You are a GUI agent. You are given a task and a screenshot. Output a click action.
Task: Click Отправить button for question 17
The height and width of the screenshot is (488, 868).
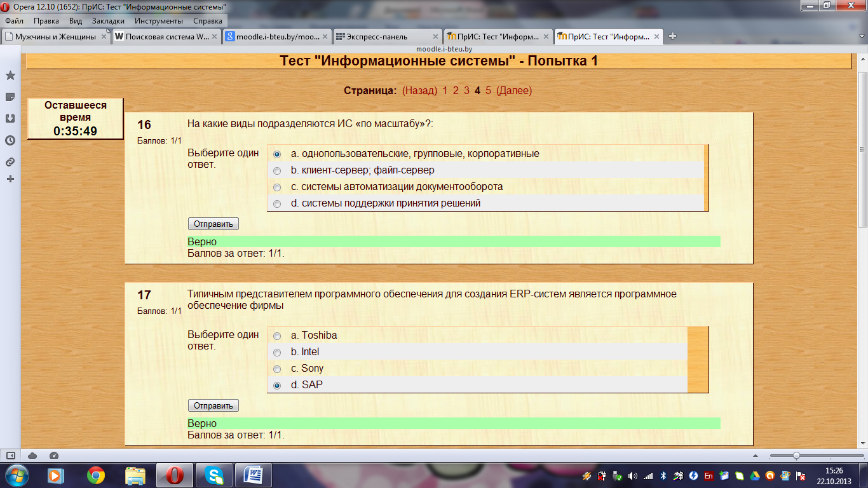(214, 405)
